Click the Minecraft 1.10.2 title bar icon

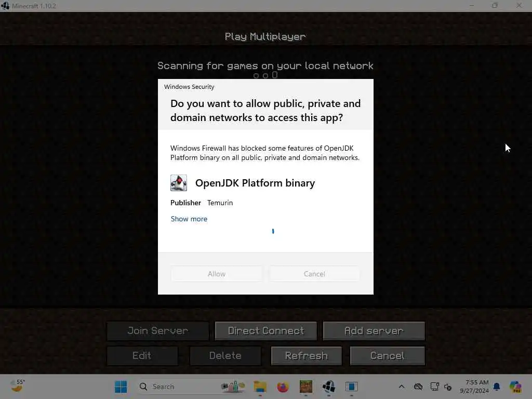(5, 6)
